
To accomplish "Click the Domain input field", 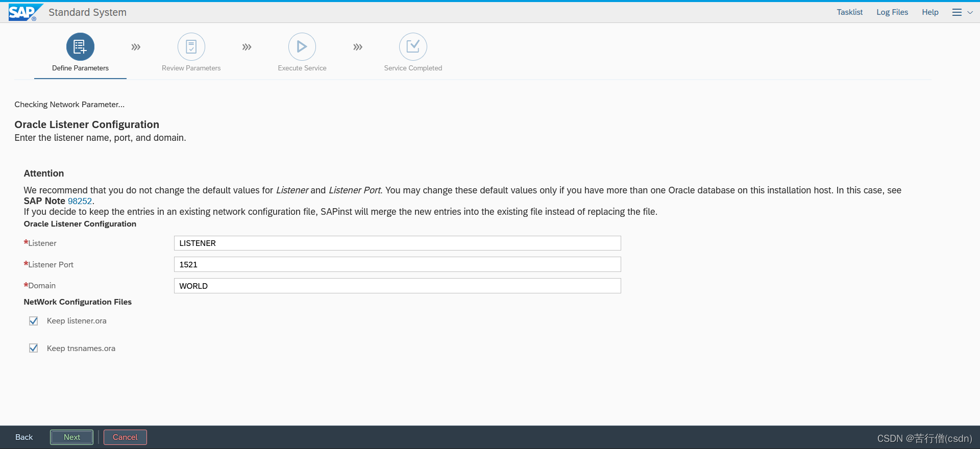I will point(398,286).
